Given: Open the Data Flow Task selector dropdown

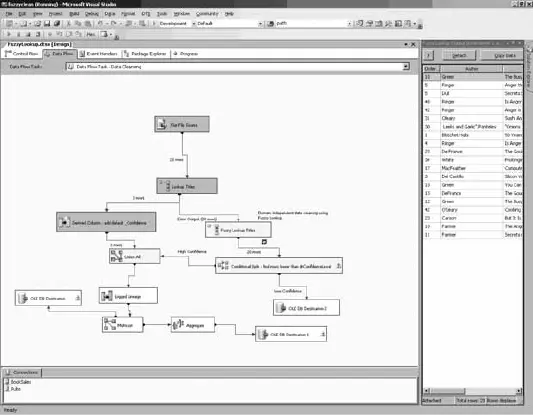Looking at the screenshot, I should pos(406,66).
